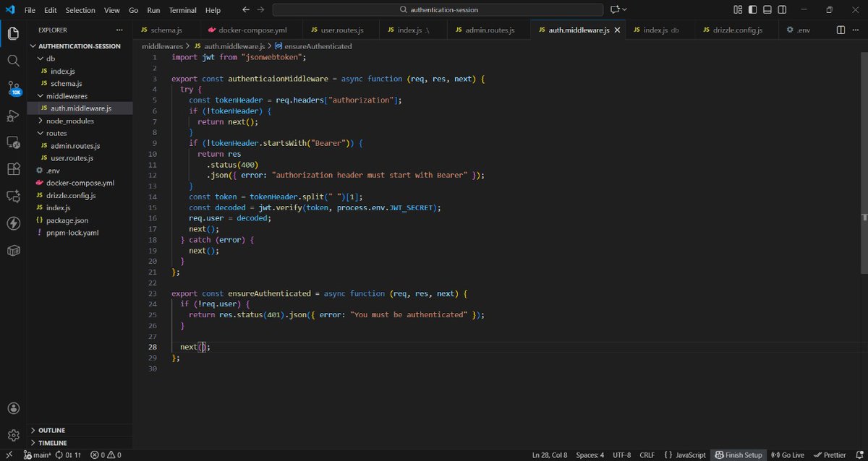The height and width of the screenshot is (461, 868).
Task: Split the editor to the right
Action: [841, 30]
